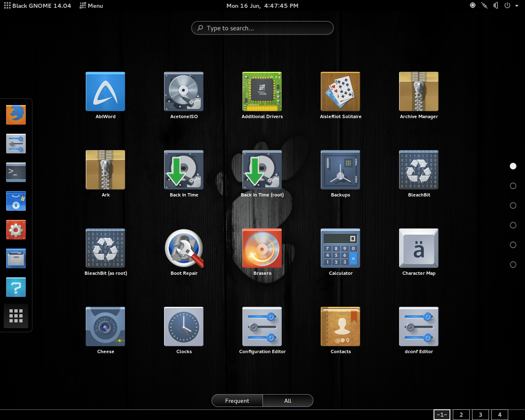Switch to the Frequent apps tab
Screen dimensions: 525x420
(x=237, y=401)
